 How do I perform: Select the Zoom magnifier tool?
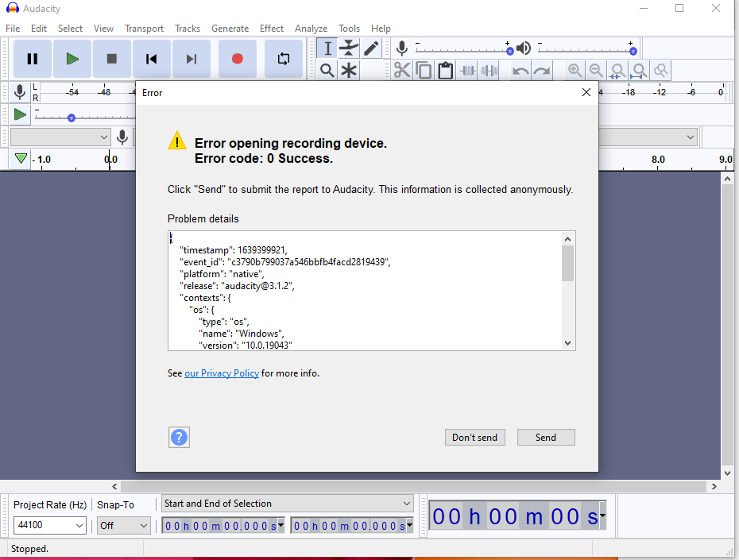pos(327,71)
